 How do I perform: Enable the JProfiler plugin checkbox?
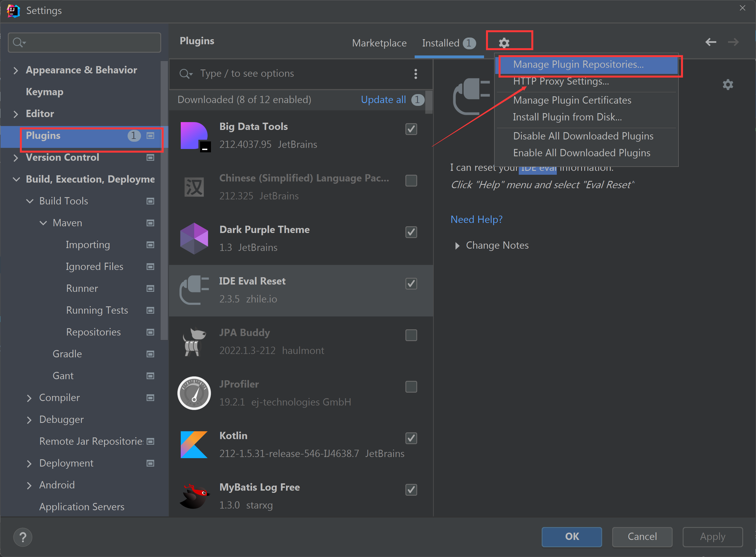(x=411, y=387)
